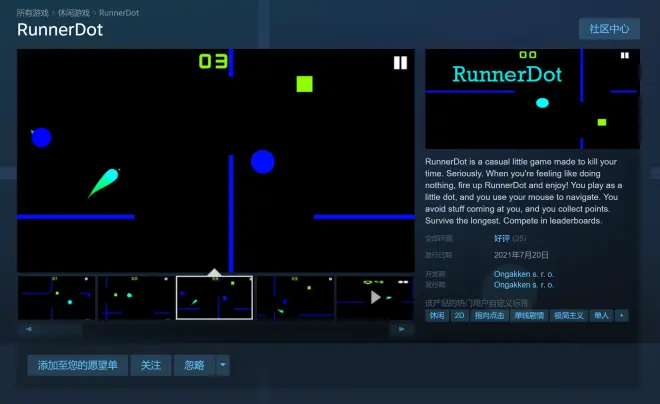Open developer link Ongakken s. r. o.

tap(524, 274)
